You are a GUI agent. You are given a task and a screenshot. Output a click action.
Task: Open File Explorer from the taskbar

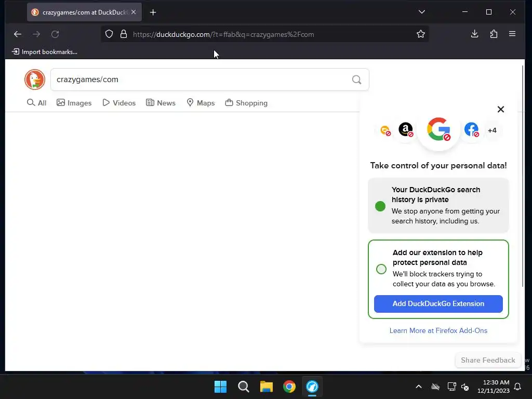267,387
